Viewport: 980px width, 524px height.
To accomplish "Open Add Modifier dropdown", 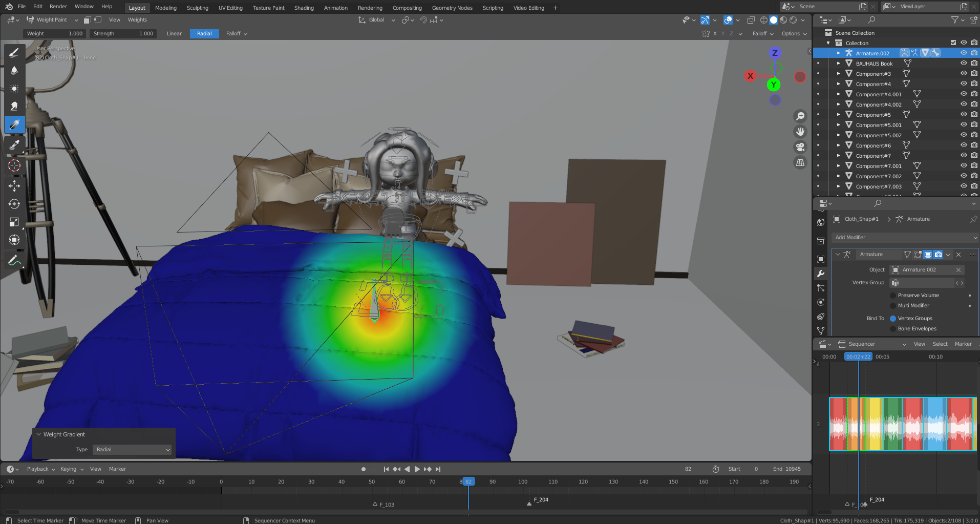I will 905,238.
